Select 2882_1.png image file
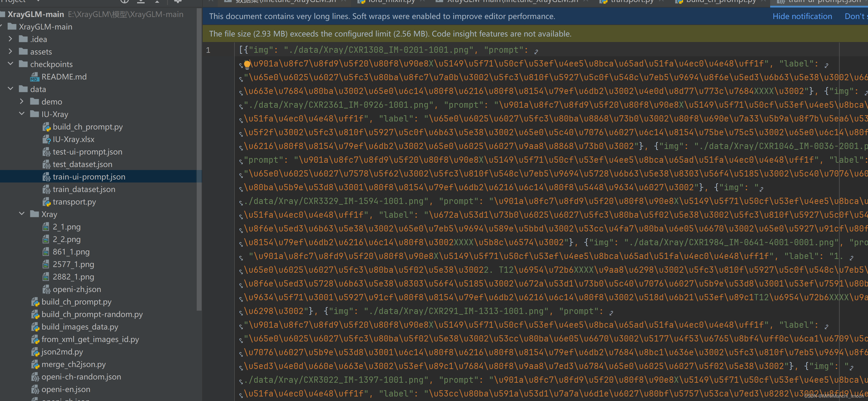Screen dimensions: 868x401 coord(73,277)
